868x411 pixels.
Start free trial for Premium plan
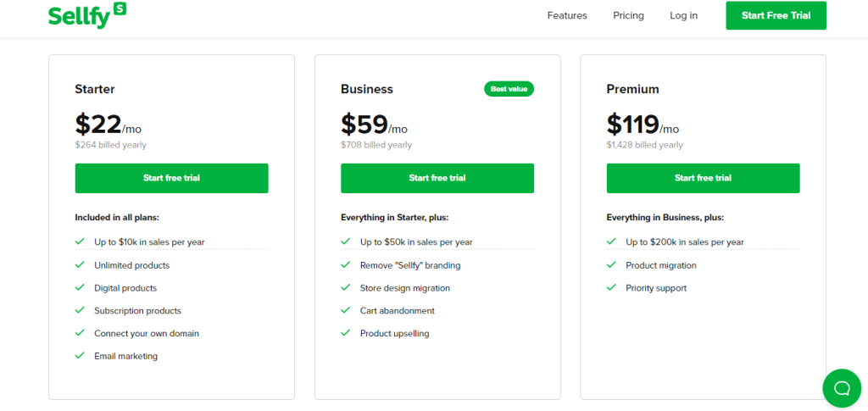pos(703,178)
